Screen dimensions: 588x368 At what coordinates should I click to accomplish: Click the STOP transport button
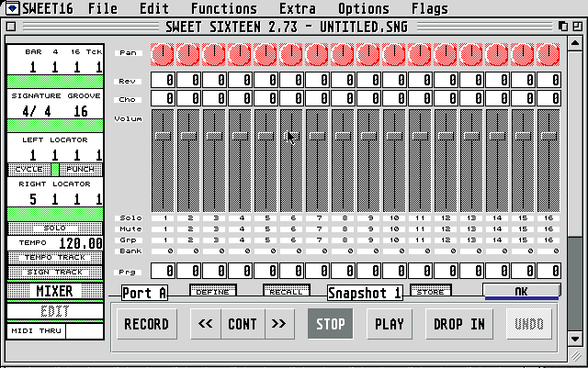(x=330, y=324)
